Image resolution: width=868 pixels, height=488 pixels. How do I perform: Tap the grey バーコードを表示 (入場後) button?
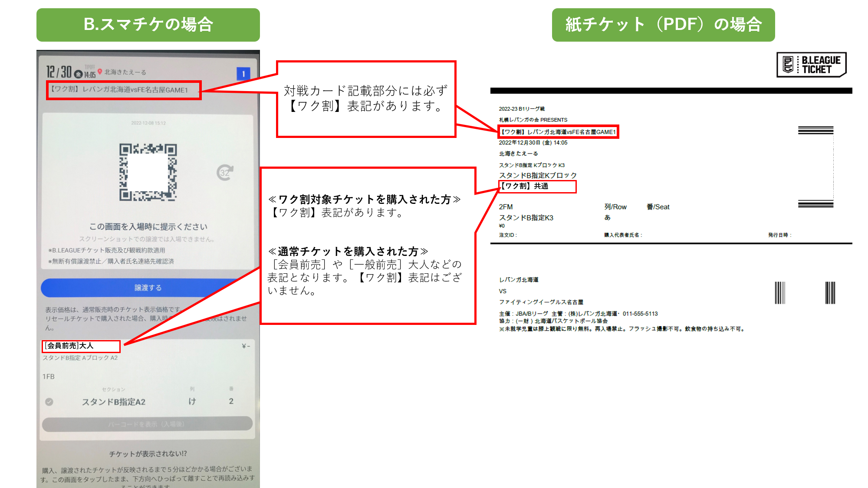[x=147, y=424]
